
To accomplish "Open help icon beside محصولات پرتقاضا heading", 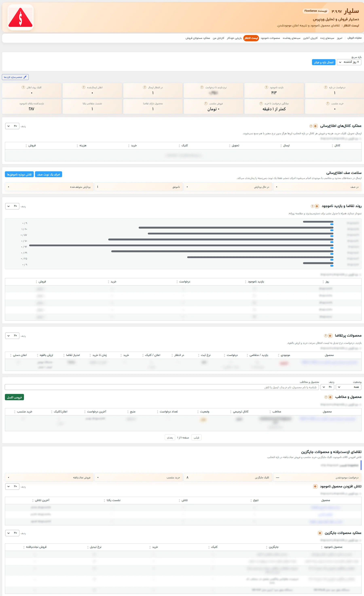I will [x=326, y=335].
